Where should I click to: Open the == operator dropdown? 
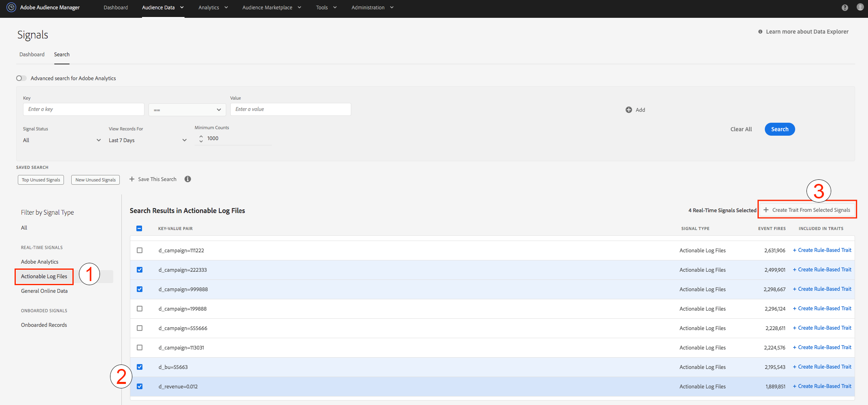(x=187, y=110)
